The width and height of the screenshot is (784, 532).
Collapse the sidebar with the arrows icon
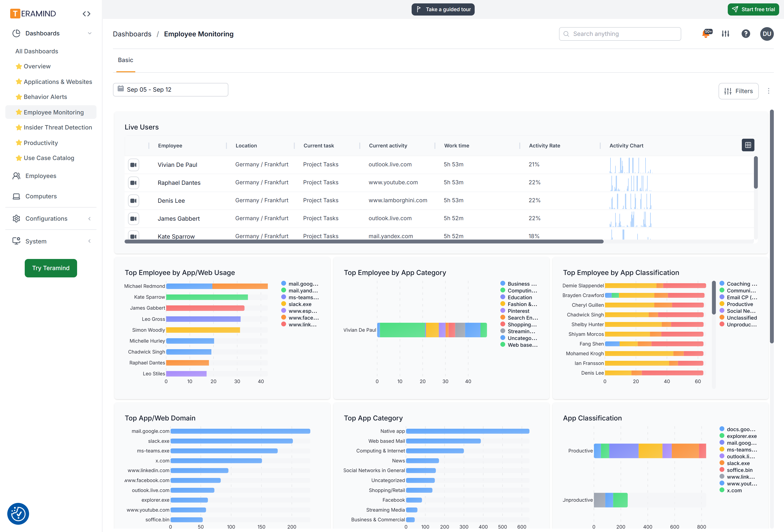coord(86,14)
